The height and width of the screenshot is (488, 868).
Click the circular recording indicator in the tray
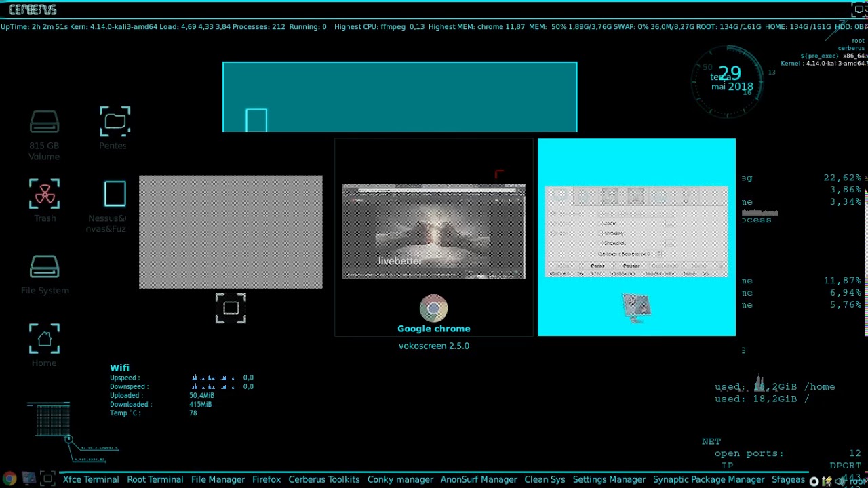(x=814, y=481)
